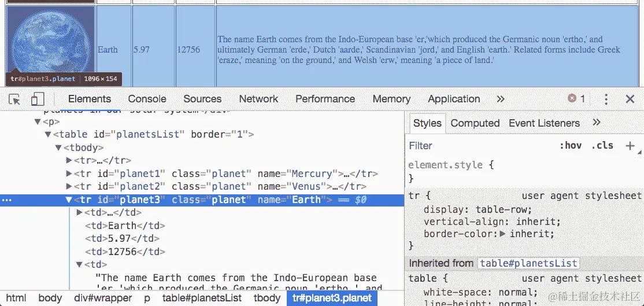The image size is (644, 306).
Task: Open the Elements panel tab
Action: [x=90, y=99]
